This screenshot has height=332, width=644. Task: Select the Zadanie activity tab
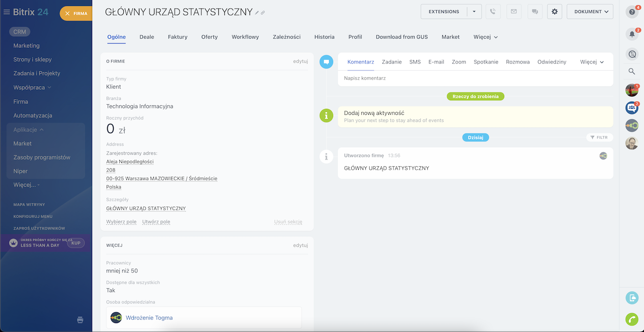point(391,62)
